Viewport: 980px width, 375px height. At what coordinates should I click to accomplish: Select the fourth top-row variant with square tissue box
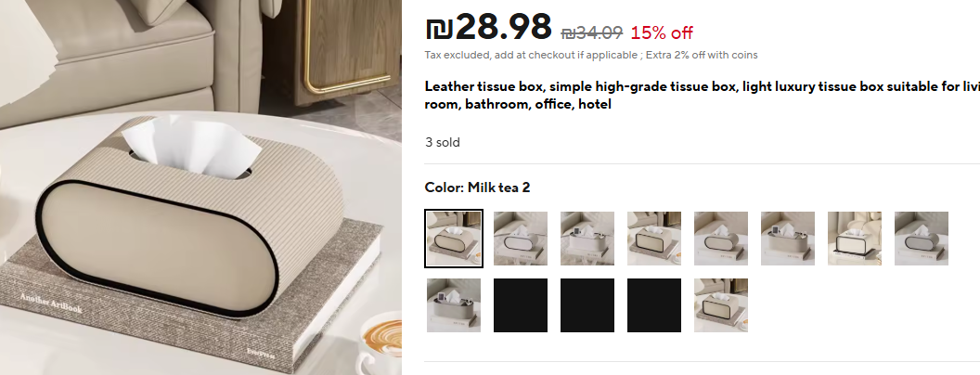[x=654, y=239]
